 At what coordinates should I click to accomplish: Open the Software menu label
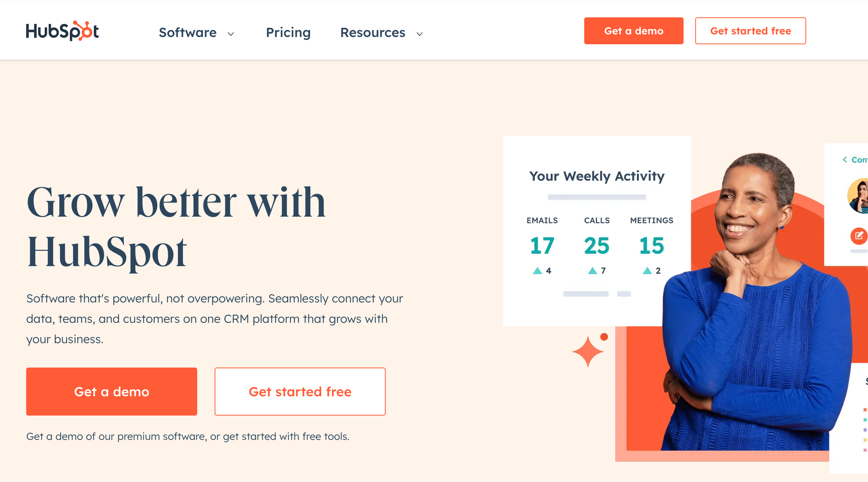point(187,33)
